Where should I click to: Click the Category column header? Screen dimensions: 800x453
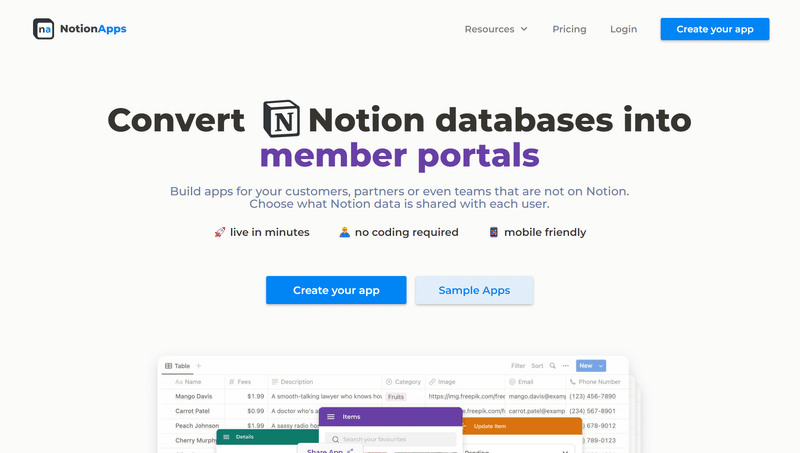(404, 382)
